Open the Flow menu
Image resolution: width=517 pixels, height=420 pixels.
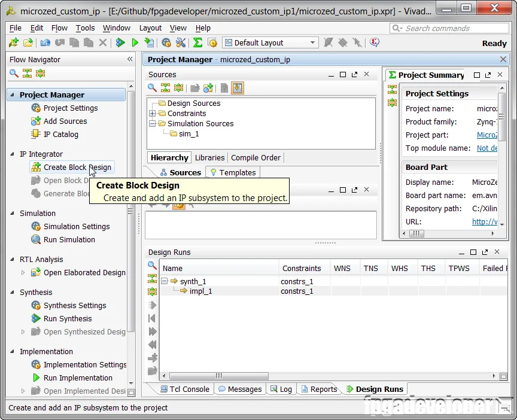tap(59, 28)
